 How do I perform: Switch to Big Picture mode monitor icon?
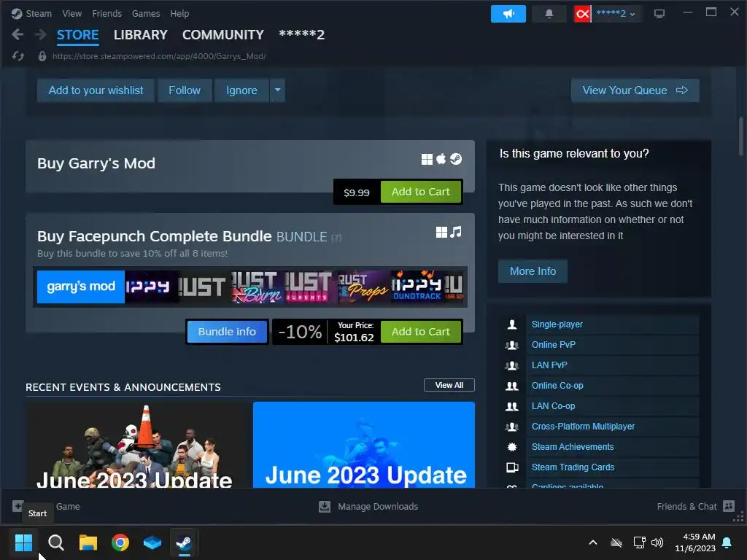(659, 14)
